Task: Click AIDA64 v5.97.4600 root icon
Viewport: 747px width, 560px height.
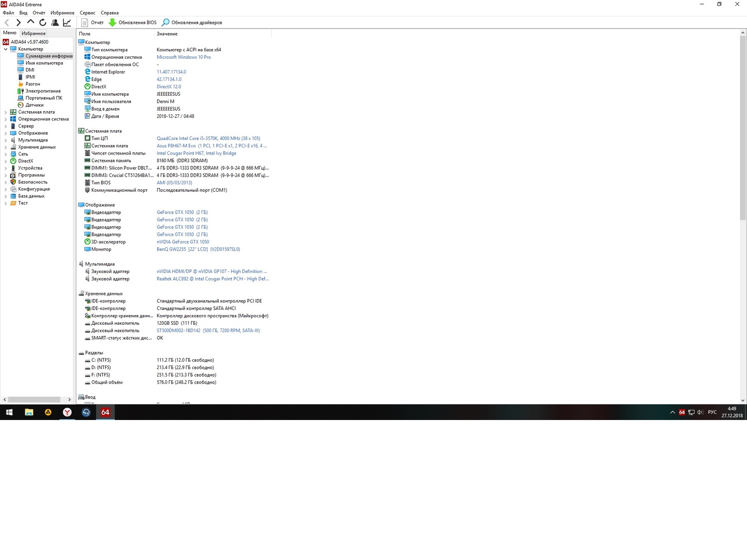Action: point(6,42)
